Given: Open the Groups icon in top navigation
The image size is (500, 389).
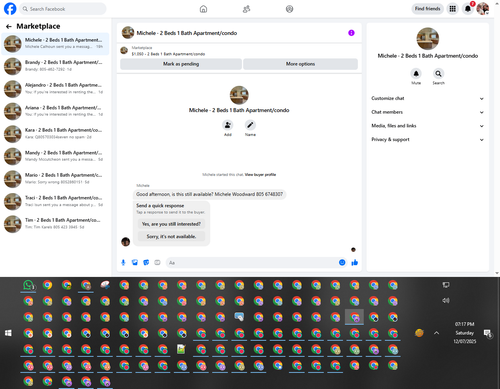Looking at the screenshot, I should pyautogui.click(x=289, y=9).
